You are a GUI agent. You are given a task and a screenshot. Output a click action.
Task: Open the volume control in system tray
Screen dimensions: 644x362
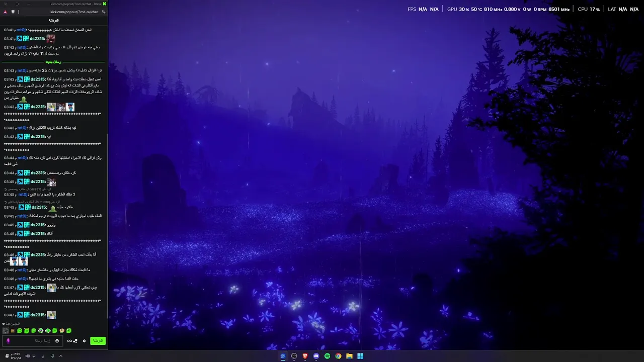28,356
